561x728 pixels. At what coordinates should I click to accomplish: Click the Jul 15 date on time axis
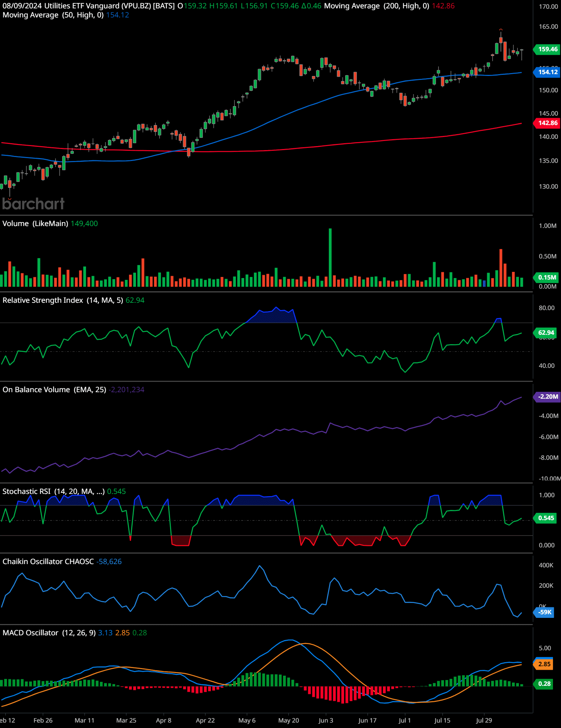click(442, 720)
